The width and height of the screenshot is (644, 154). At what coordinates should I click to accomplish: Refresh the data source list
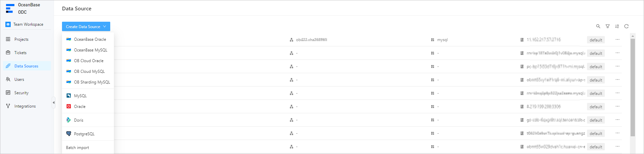(626, 26)
